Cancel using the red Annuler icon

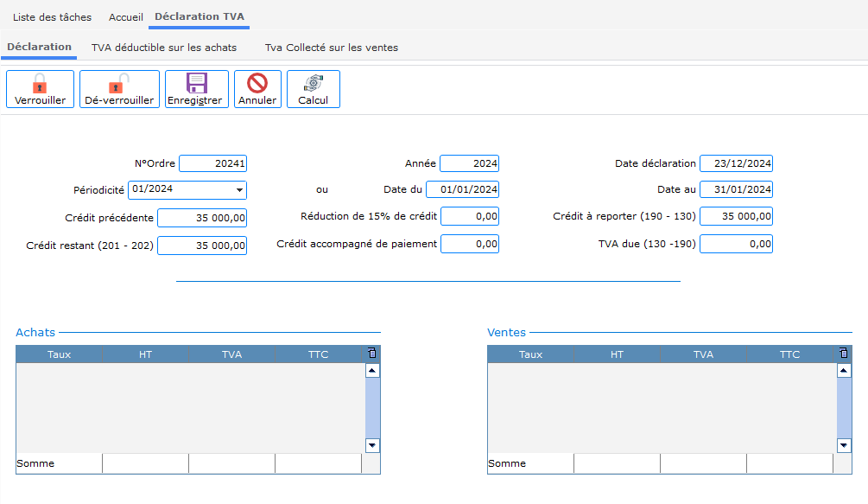[257, 84]
